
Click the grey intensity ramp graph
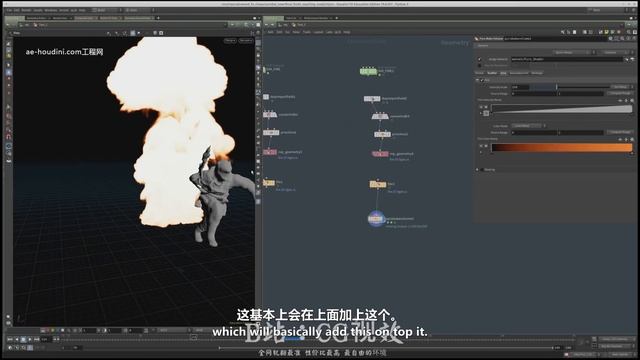click(x=561, y=109)
